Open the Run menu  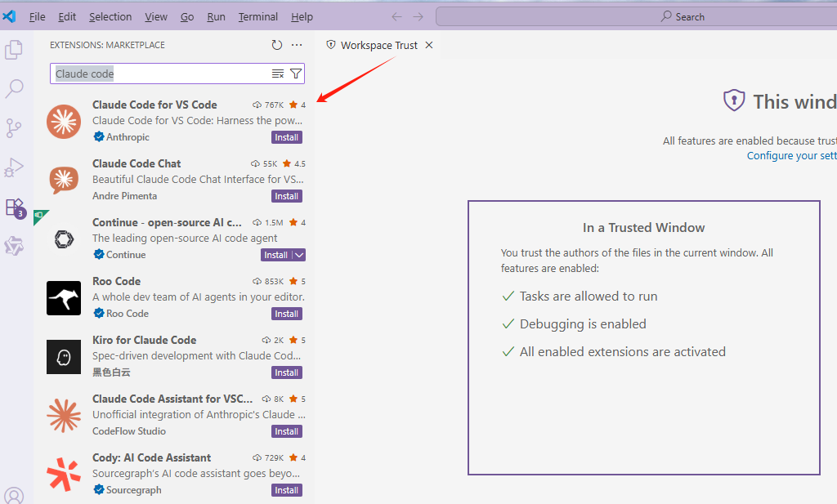click(x=216, y=17)
